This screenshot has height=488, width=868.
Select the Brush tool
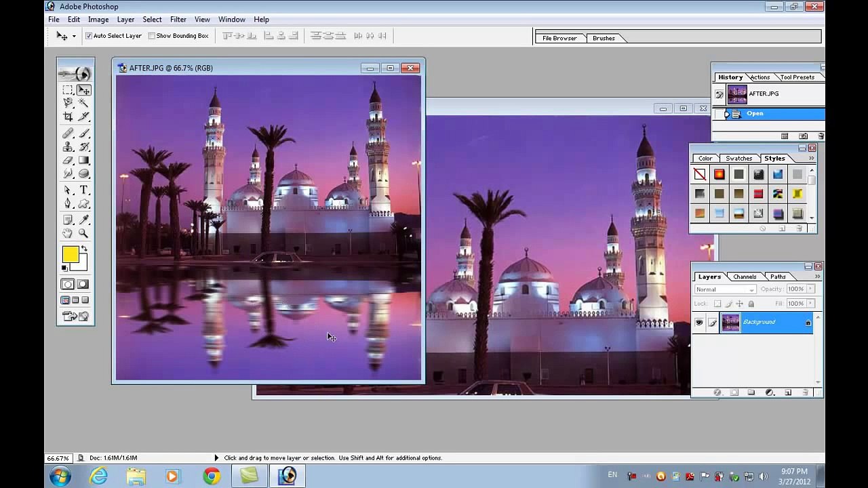click(83, 134)
